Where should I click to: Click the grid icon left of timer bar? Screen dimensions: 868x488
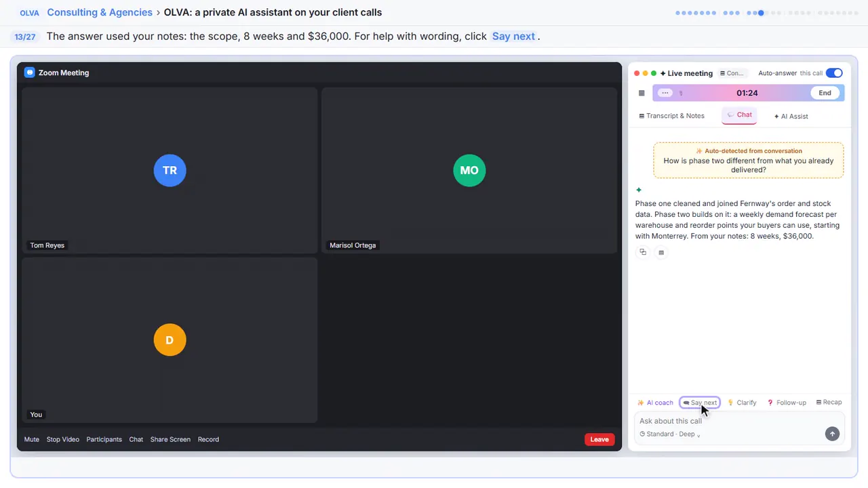tap(642, 93)
